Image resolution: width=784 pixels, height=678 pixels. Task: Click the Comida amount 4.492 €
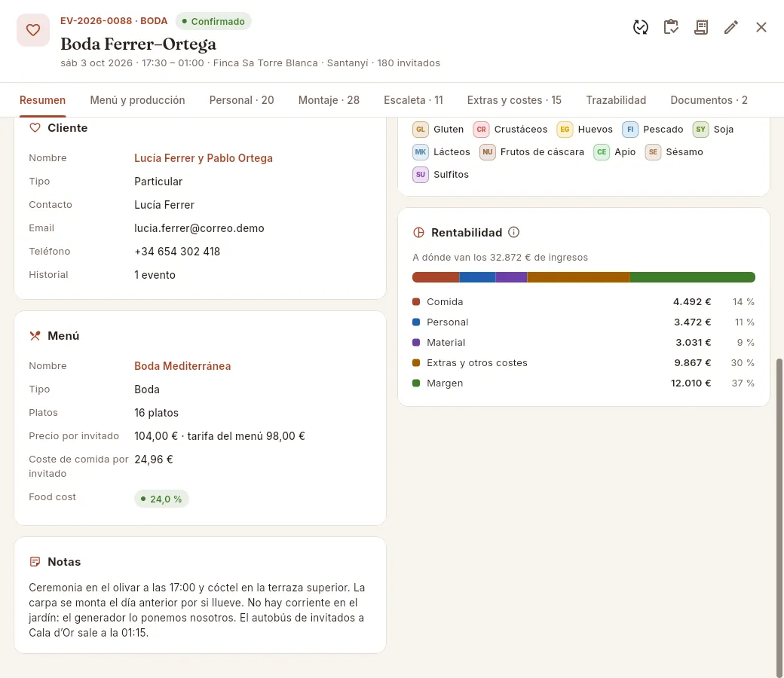[x=692, y=302]
